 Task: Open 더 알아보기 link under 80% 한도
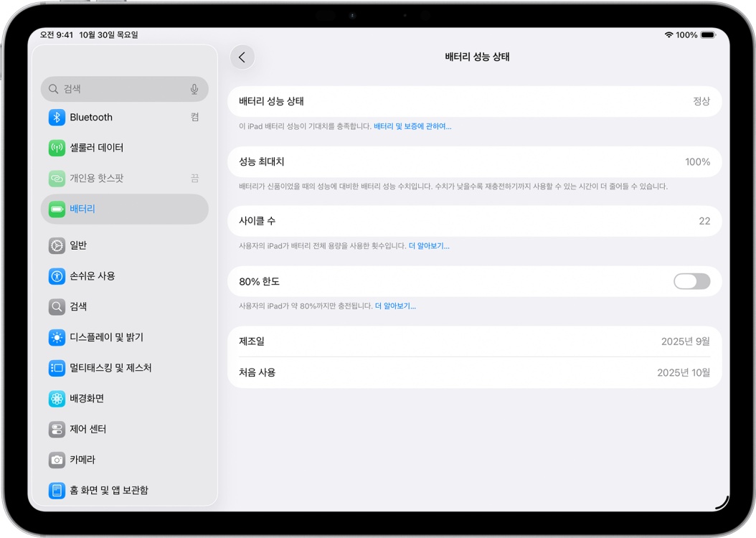pyautogui.click(x=395, y=306)
